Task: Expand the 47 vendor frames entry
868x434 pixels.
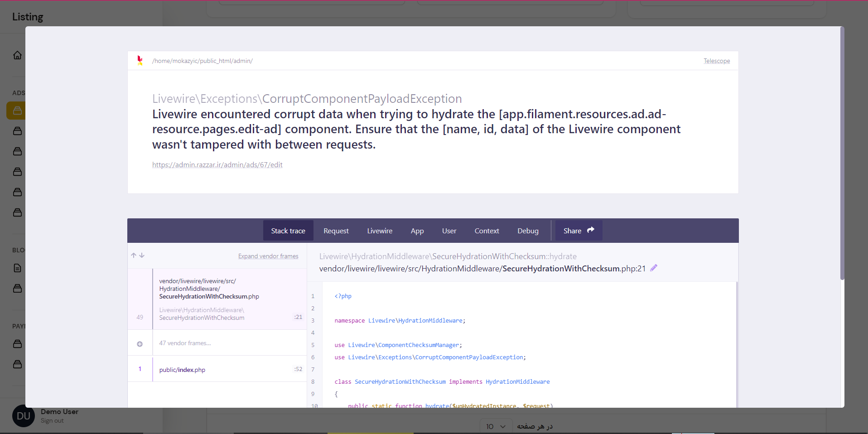Action: point(140,343)
